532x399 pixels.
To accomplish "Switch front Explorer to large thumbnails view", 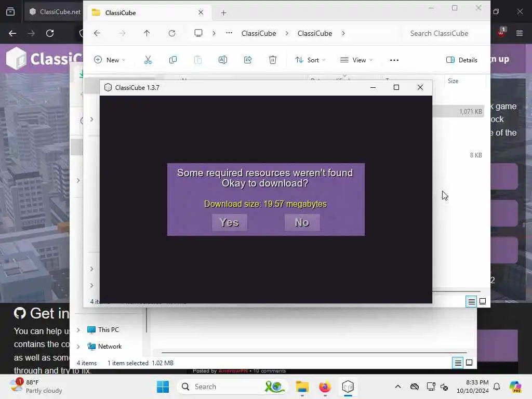I will coord(483,301).
